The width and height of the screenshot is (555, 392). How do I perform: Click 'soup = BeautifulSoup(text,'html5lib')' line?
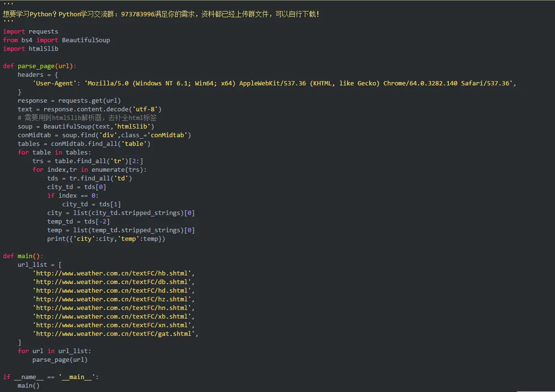click(86, 126)
